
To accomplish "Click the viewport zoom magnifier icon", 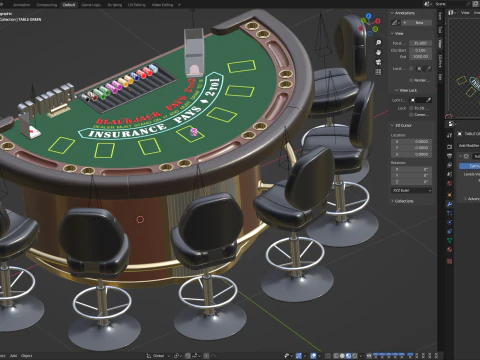I will (x=378, y=43).
